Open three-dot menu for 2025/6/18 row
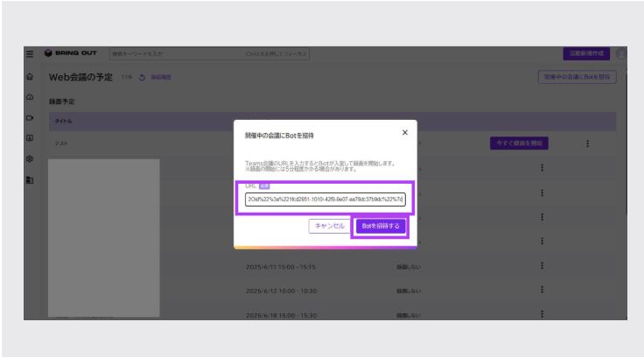644x357 pixels. pos(542,314)
